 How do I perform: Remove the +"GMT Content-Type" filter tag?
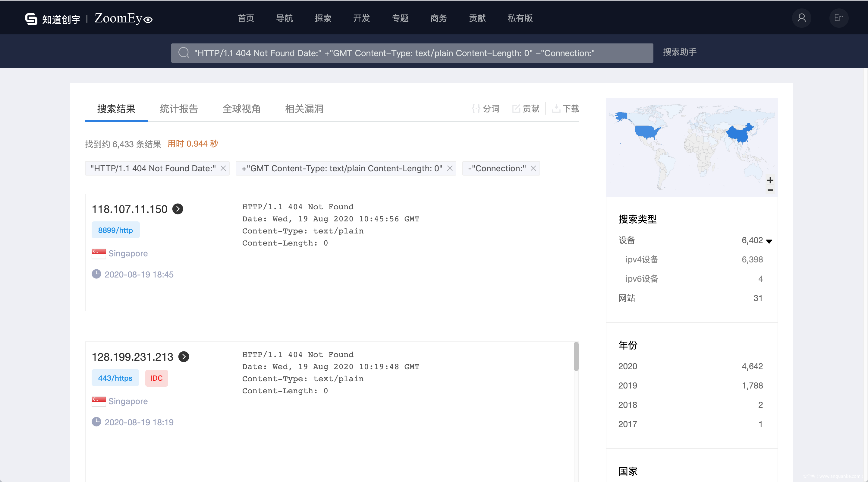pyautogui.click(x=449, y=168)
